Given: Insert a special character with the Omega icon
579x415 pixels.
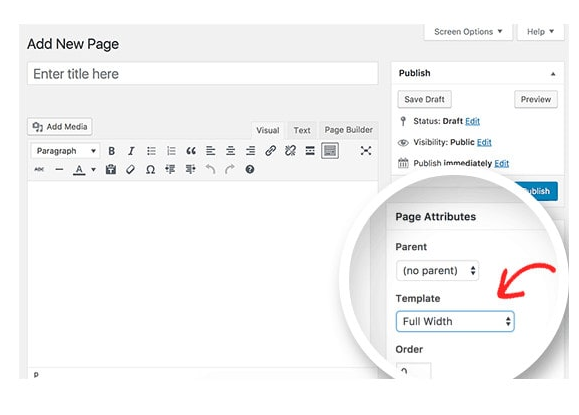Looking at the screenshot, I should coord(150,169).
